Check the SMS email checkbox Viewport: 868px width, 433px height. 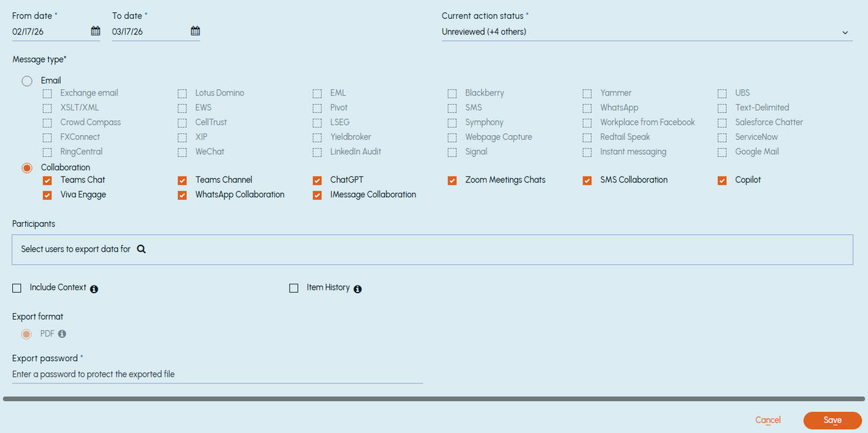(452, 109)
